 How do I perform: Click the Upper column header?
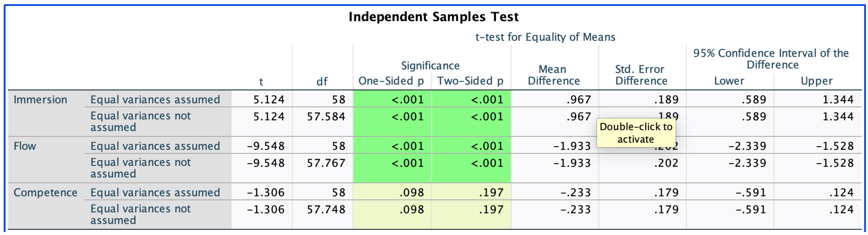click(x=816, y=81)
